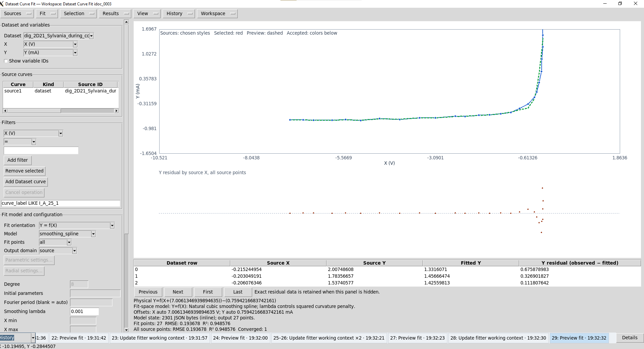644x349 pixels.
Task: Click the left panel scroll down arrow
Action: (126, 330)
